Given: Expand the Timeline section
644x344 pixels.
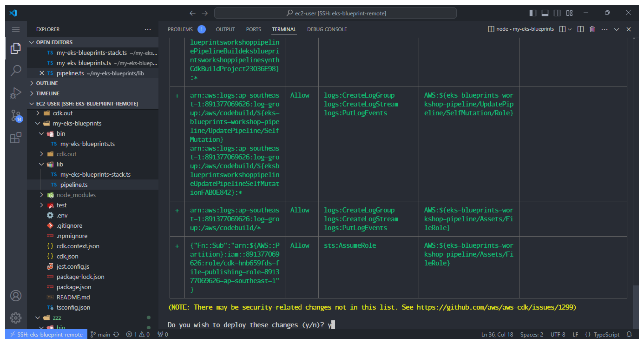Looking at the screenshot, I should pos(93,93).
